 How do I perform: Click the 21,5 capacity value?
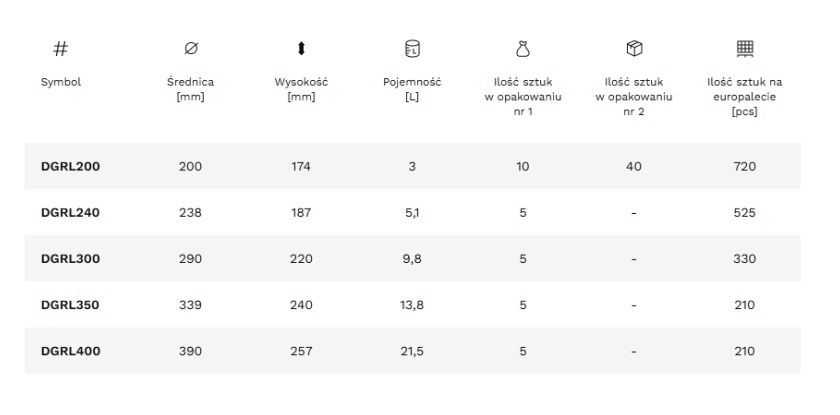point(412,351)
